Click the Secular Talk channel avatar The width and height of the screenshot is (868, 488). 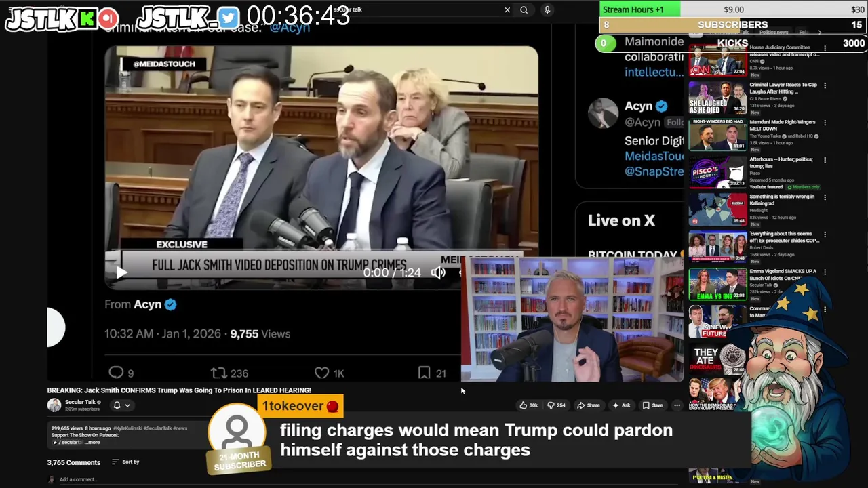pyautogui.click(x=54, y=405)
